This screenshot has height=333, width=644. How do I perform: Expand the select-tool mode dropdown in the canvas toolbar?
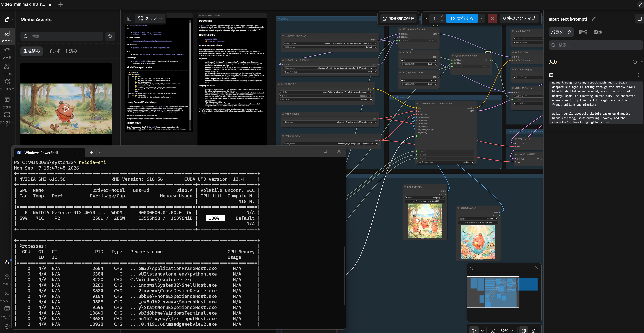click(x=482, y=330)
